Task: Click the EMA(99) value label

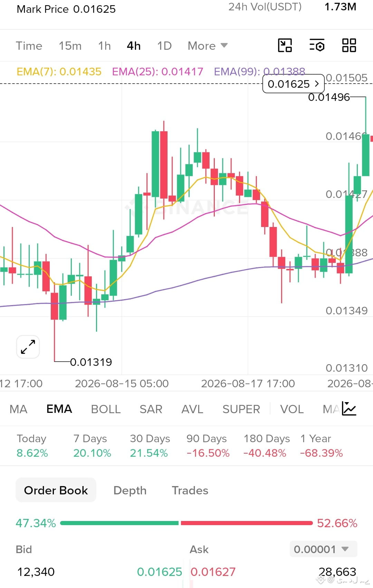Action: (259, 72)
